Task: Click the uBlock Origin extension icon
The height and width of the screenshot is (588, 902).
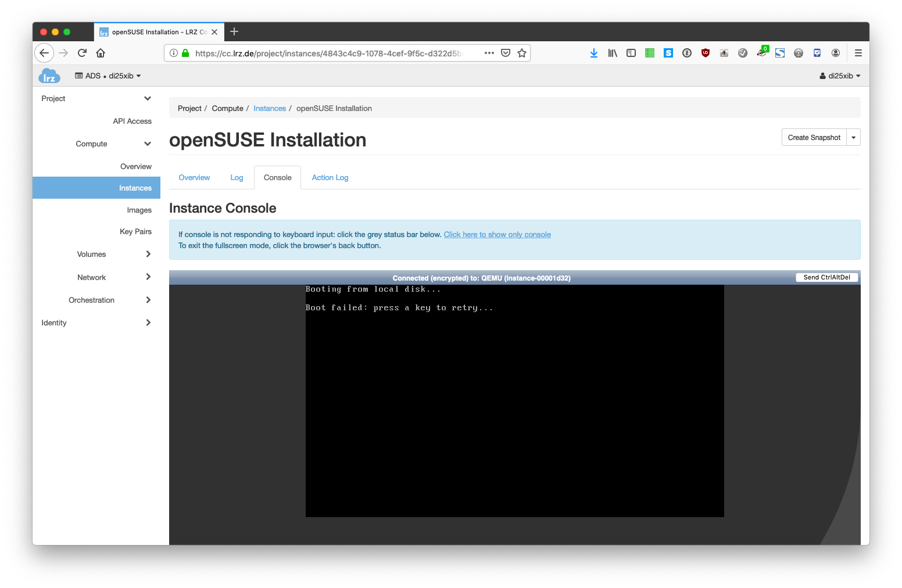Action: [x=705, y=53]
